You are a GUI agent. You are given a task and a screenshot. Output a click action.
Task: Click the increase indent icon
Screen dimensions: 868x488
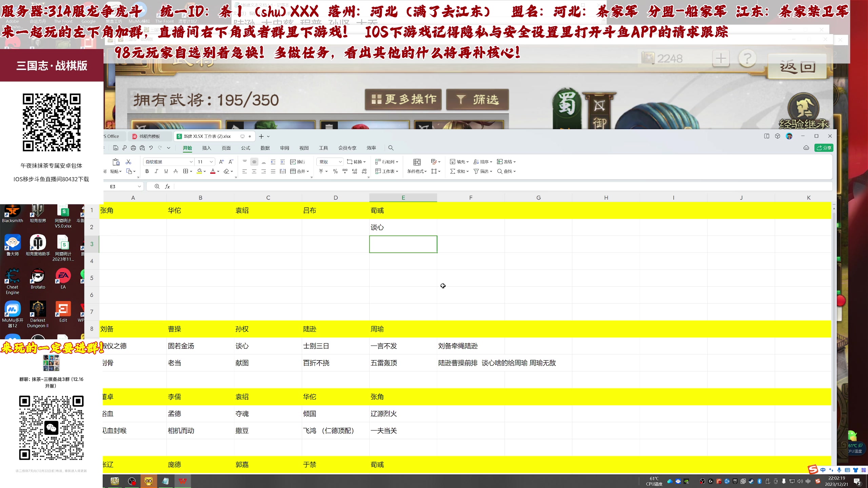pos(282,162)
